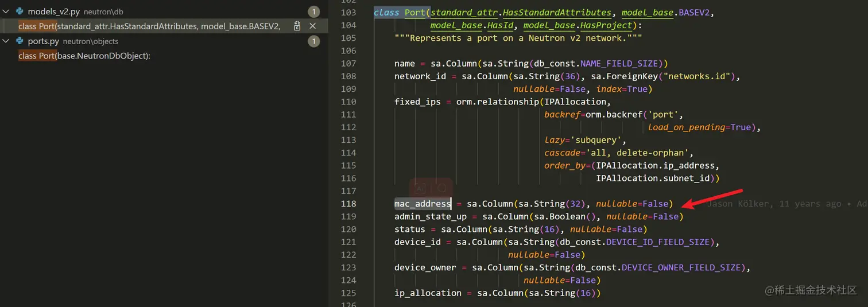
Task: Click the Python icon beside ports.py
Action: point(20,41)
